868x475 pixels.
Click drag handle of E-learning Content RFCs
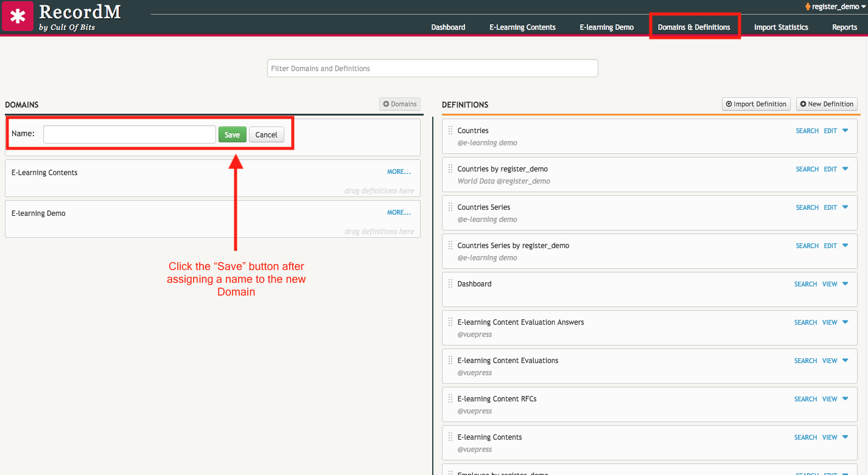pos(450,399)
